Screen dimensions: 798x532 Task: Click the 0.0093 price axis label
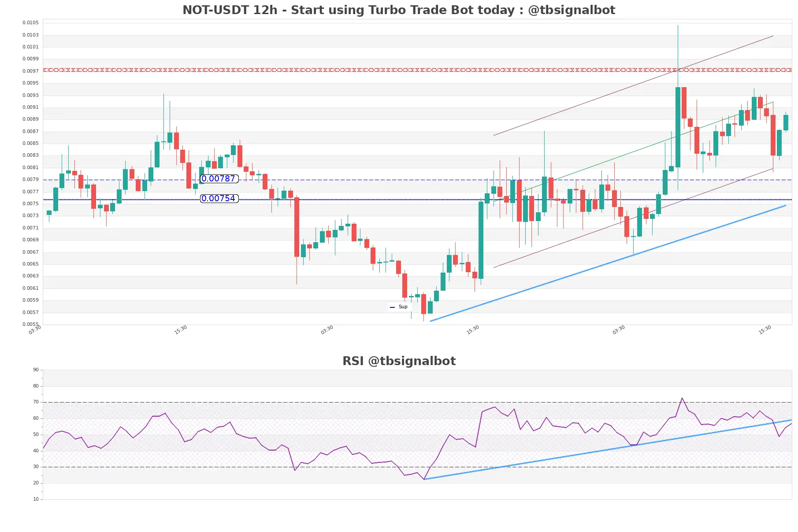(x=30, y=95)
